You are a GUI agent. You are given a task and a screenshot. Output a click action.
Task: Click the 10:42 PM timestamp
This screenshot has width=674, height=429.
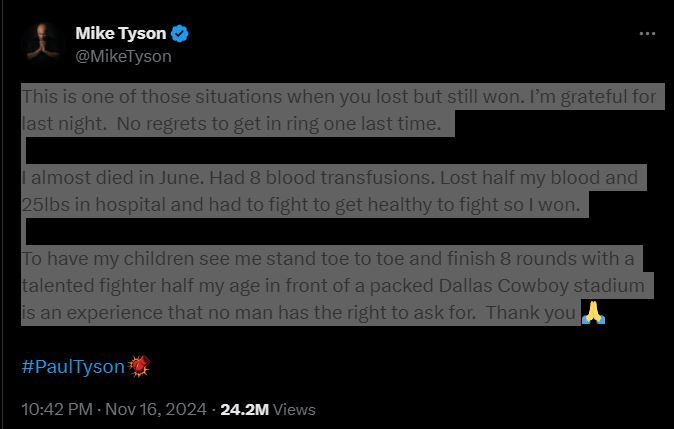click(57, 409)
